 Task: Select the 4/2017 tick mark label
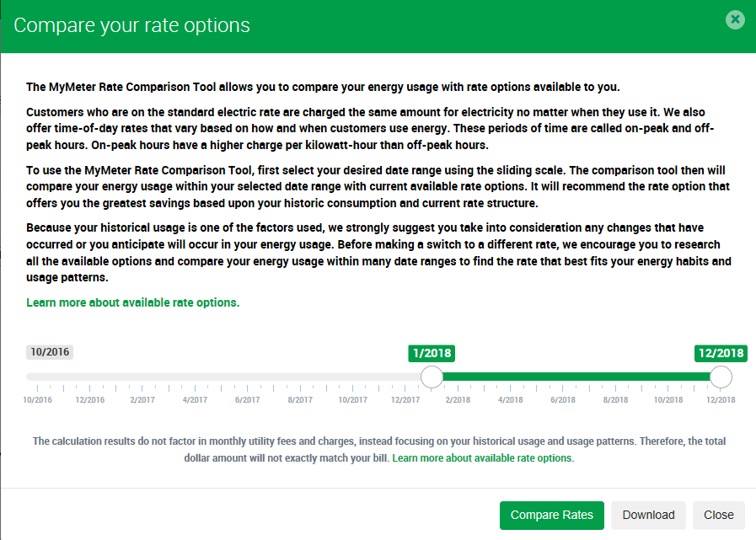pyautogui.click(x=195, y=399)
